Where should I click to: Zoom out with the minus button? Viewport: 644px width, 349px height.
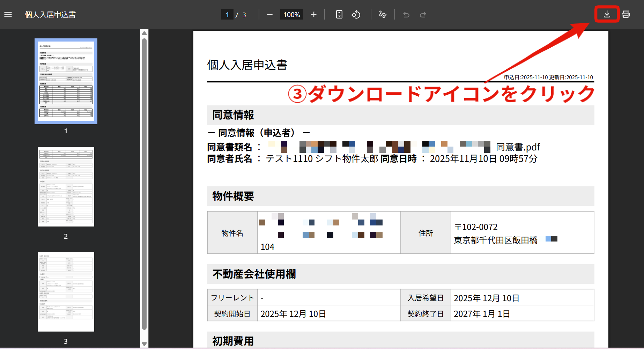(x=269, y=14)
